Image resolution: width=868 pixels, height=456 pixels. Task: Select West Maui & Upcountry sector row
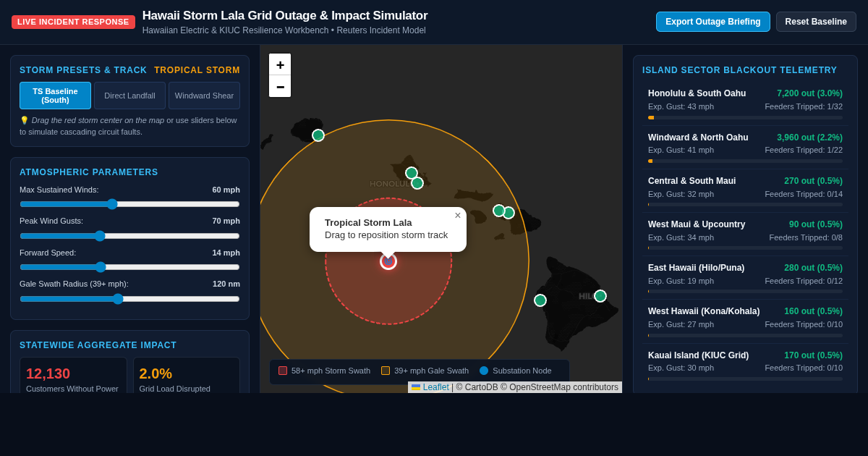click(x=745, y=235)
